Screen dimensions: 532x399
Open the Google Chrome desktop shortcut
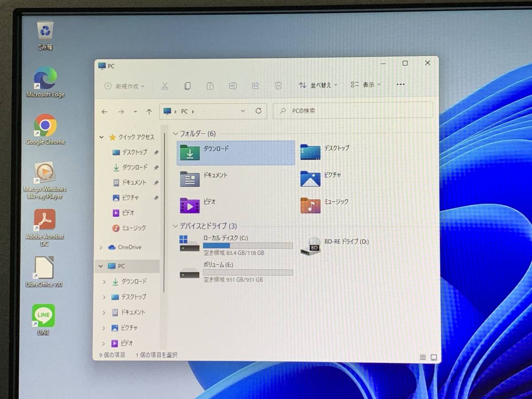click(45, 129)
